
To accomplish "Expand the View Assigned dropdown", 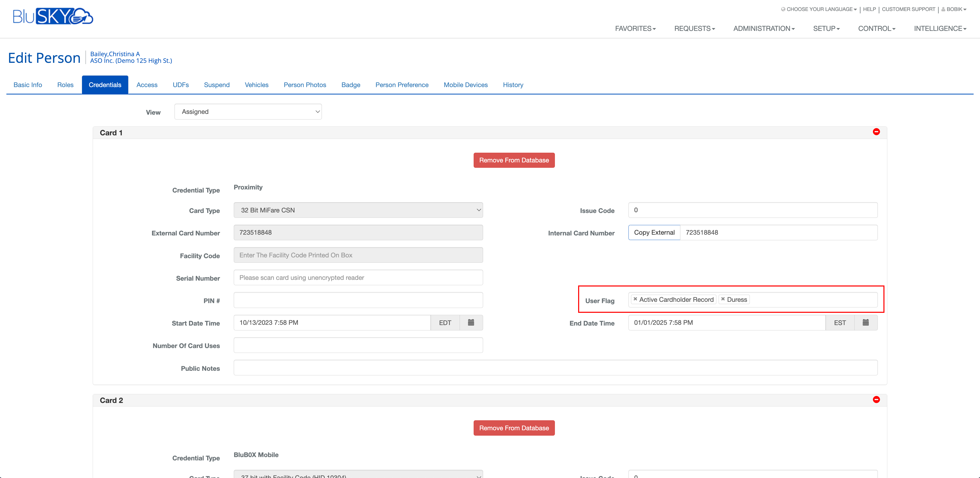I will click(x=248, y=111).
